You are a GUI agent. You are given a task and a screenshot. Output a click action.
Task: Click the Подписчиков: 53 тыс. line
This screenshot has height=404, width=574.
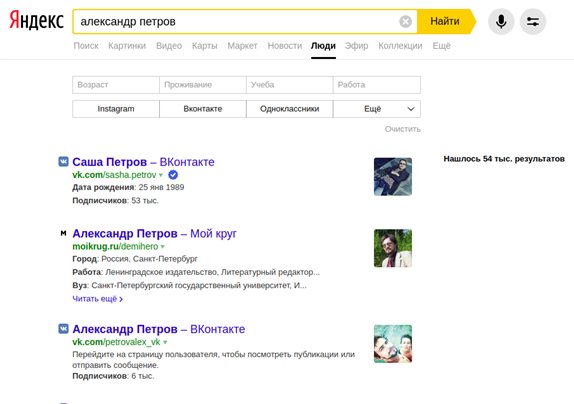(x=115, y=201)
